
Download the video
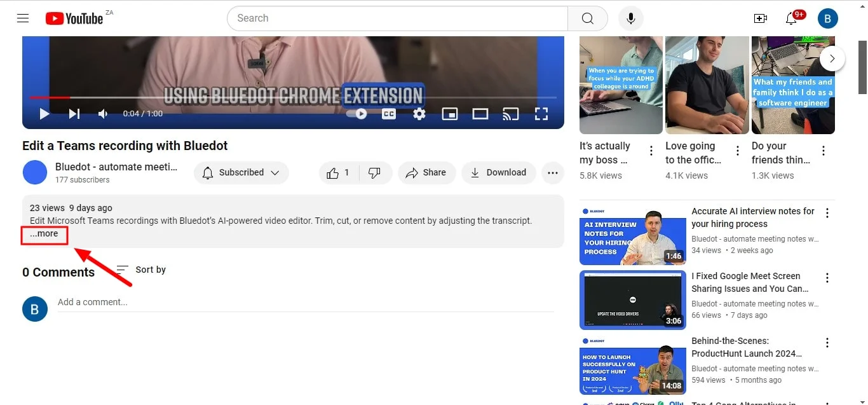pos(499,172)
